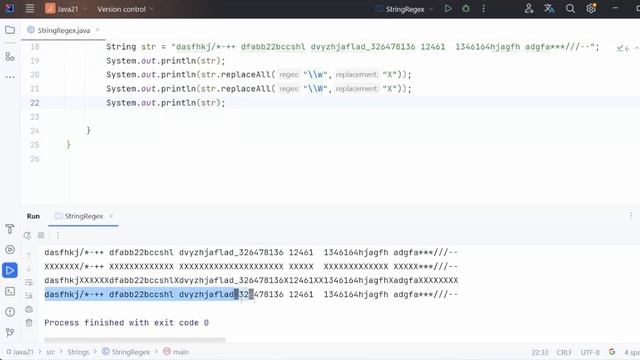Click main method in breadcrumb bar
The image size is (640, 360).
176,352
